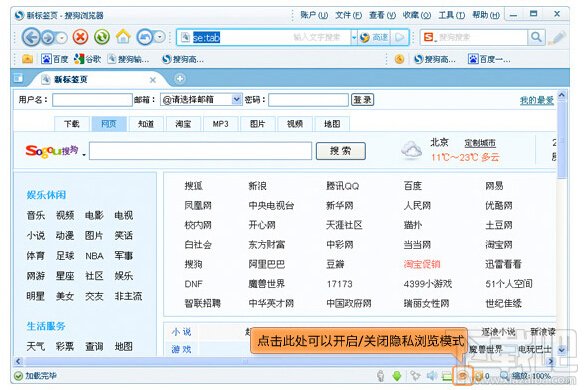
Task: Click the pencil highlighter icon
Action: pos(557,37)
